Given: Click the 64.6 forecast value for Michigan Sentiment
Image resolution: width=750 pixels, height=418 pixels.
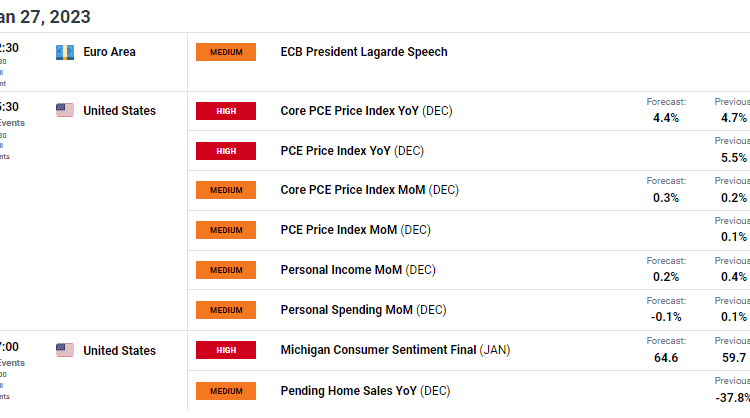Looking at the screenshot, I should pyautogui.click(x=666, y=357).
